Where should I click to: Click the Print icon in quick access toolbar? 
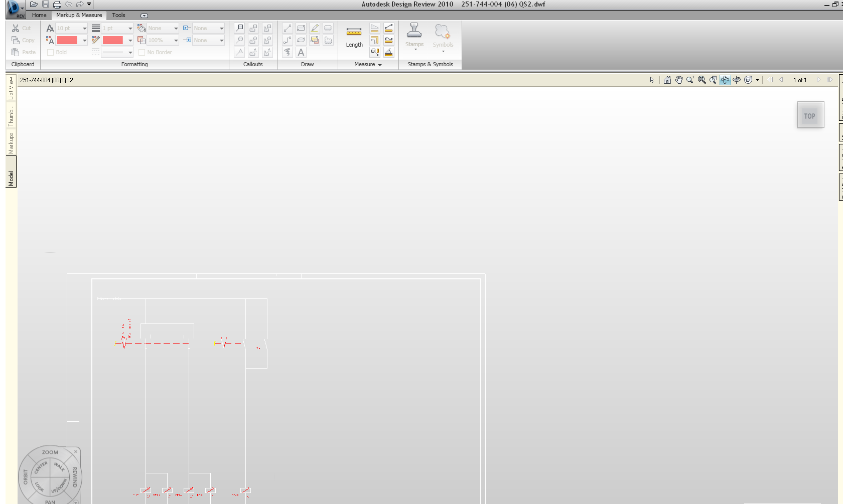(x=57, y=5)
